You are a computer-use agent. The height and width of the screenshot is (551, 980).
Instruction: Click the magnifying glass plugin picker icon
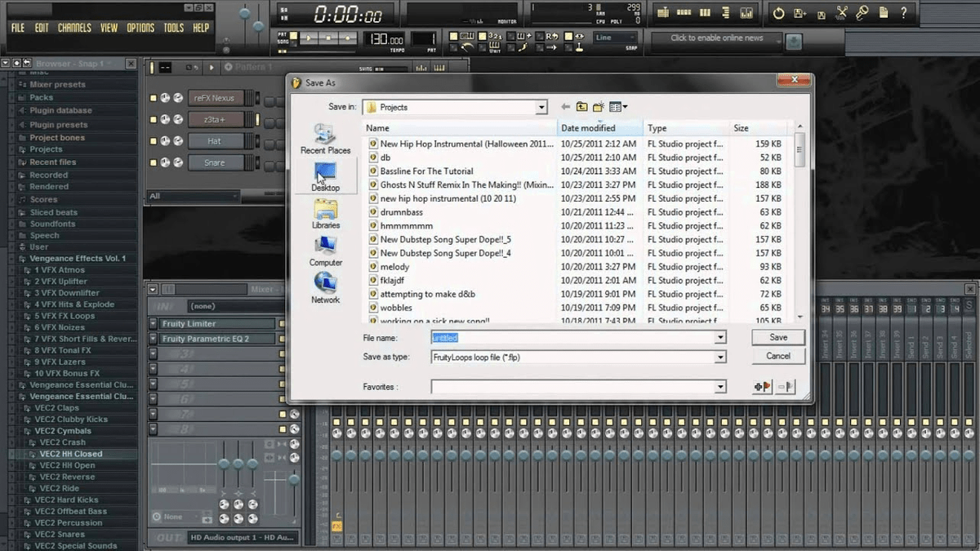click(862, 13)
